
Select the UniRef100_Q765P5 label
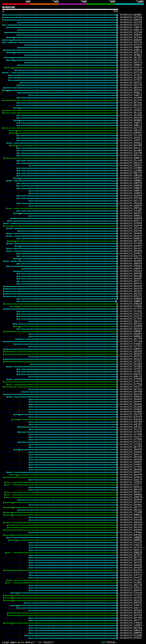point(131,326)
